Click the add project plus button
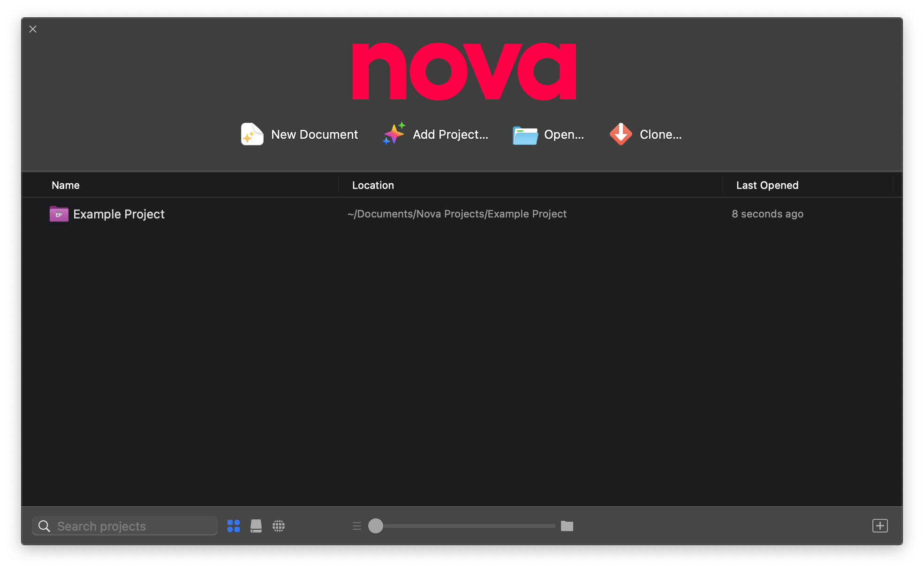This screenshot has height=570, width=924. [x=880, y=526]
